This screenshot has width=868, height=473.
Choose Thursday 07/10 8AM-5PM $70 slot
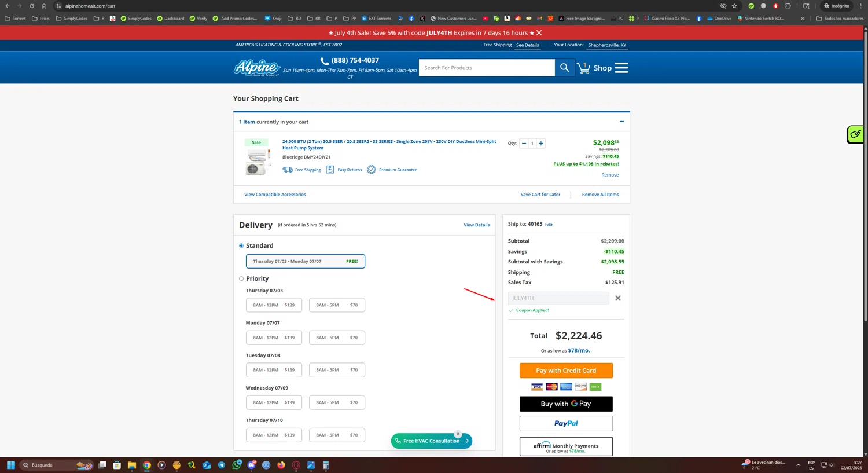pyautogui.click(x=337, y=435)
